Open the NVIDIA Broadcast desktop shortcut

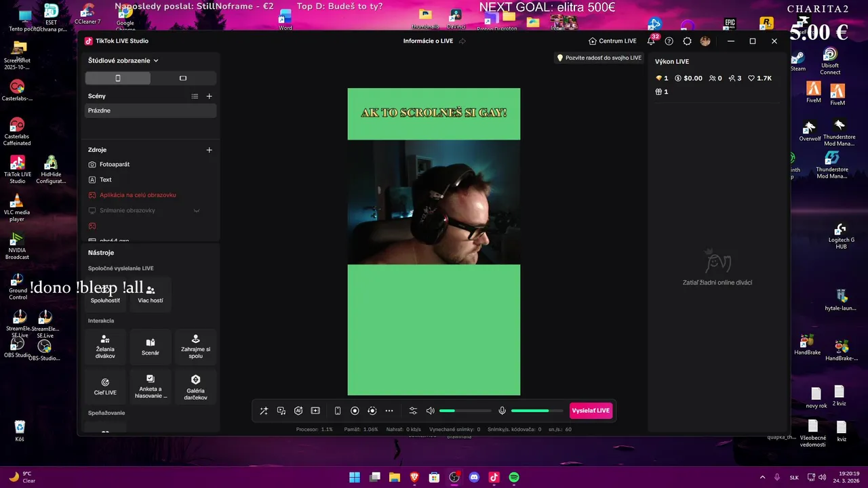(x=17, y=246)
